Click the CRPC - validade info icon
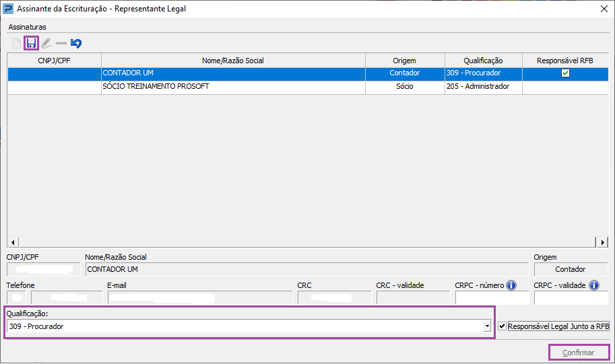 pyautogui.click(x=594, y=285)
